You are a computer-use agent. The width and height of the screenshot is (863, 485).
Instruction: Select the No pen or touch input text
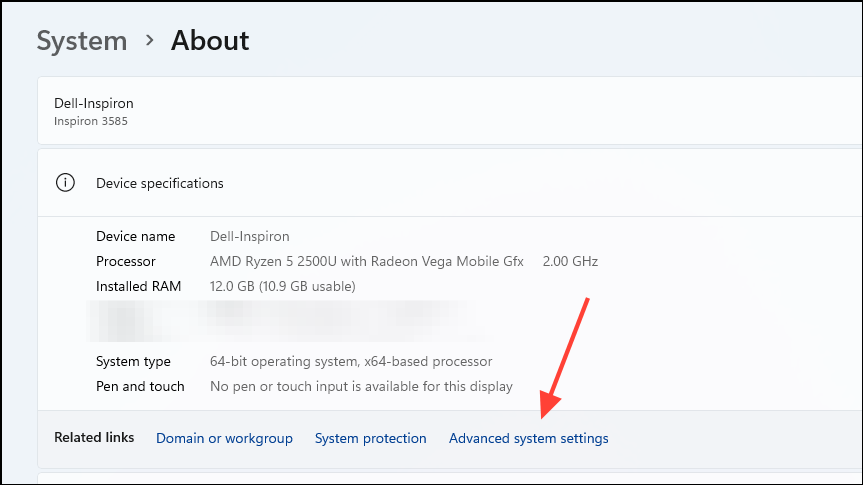tap(361, 386)
